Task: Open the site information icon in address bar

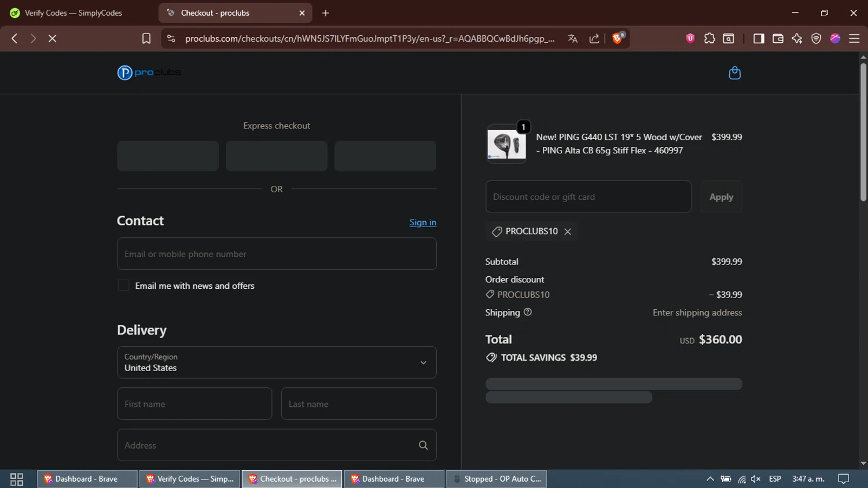Action: (171, 38)
